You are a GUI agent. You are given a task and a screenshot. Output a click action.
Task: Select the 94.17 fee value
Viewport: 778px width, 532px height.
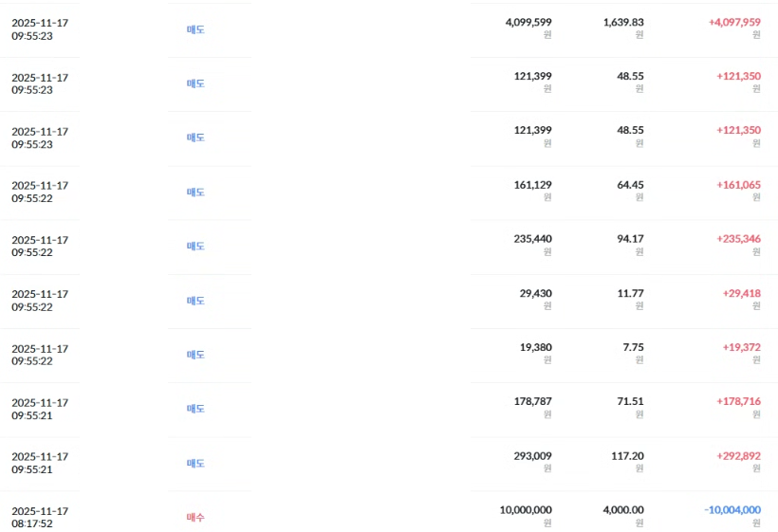coord(630,239)
